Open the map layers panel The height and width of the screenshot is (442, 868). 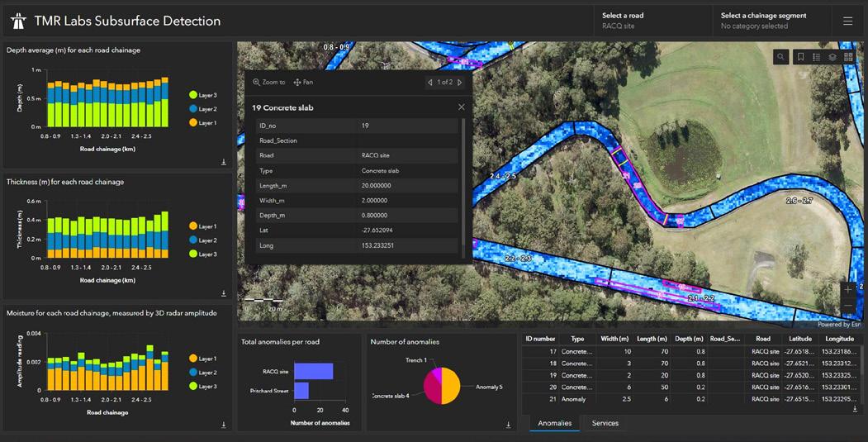832,57
